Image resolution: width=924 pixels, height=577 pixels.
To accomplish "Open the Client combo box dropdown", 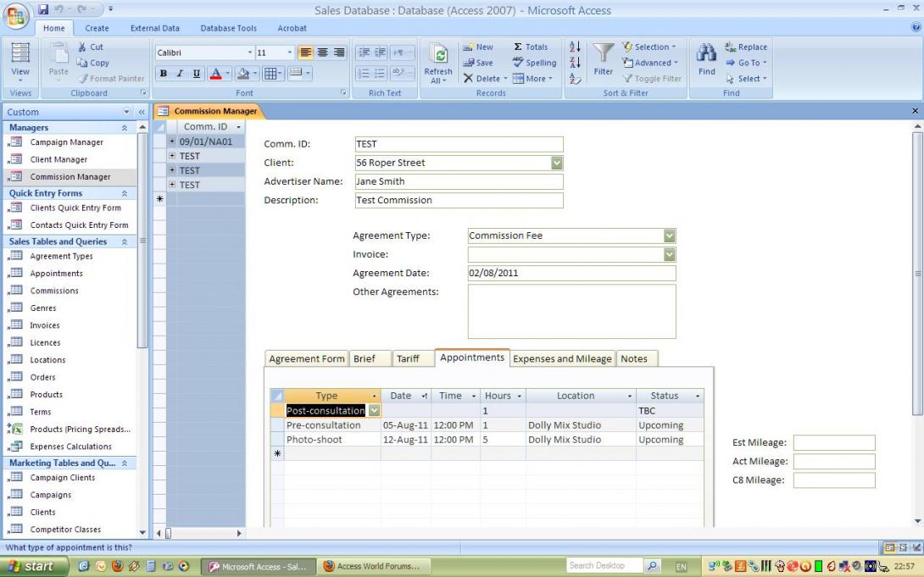I will click(557, 163).
